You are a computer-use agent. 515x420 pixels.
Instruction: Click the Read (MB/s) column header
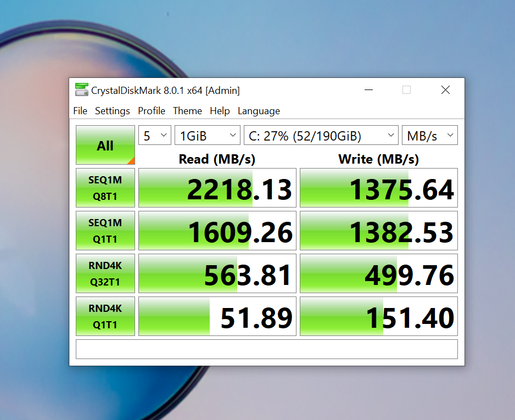[x=217, y=159]
